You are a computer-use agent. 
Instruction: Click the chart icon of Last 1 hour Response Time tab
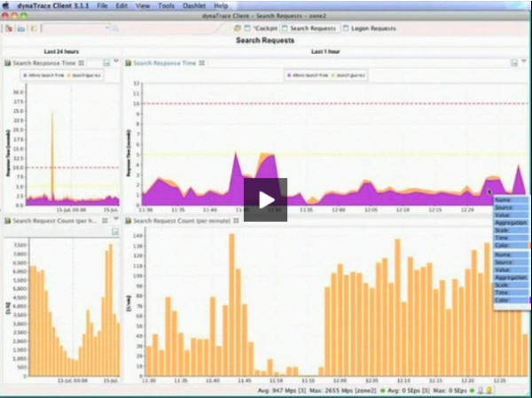[x=129, y=63]
